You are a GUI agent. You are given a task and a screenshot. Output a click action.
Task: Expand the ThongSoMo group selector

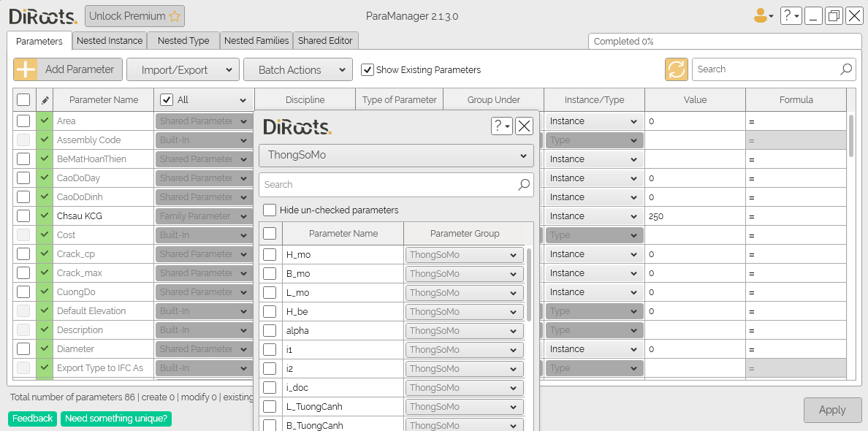(396, 156)
